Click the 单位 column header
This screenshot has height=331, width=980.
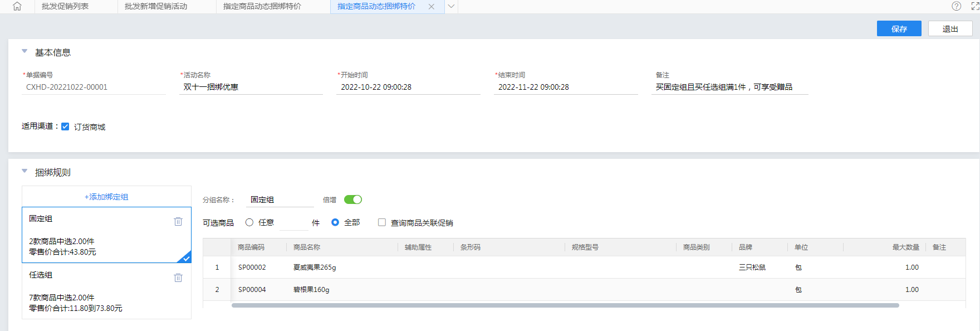click(x=801, y=247)
